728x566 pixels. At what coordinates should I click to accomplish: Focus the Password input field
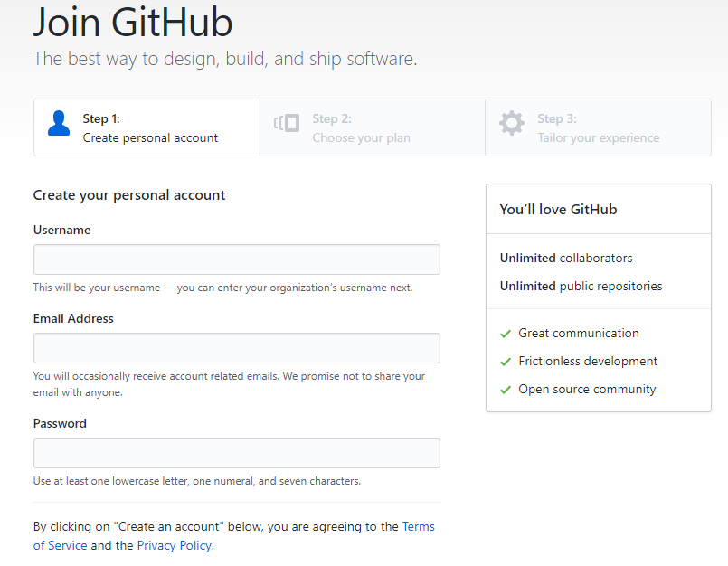coord(237,453)
